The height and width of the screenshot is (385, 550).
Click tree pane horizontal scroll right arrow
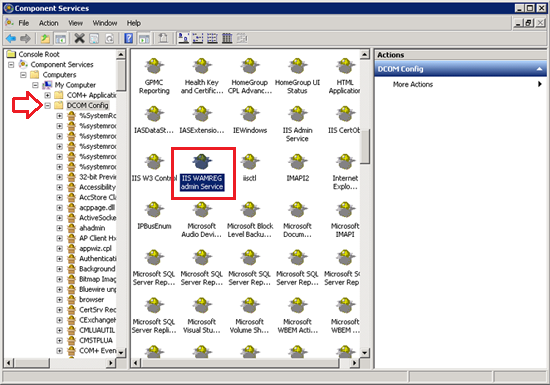(x=111, y=363)
